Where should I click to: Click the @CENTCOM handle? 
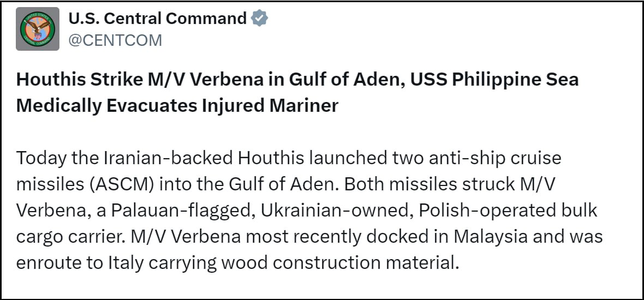pyautogui.click(x=115, y=40)
